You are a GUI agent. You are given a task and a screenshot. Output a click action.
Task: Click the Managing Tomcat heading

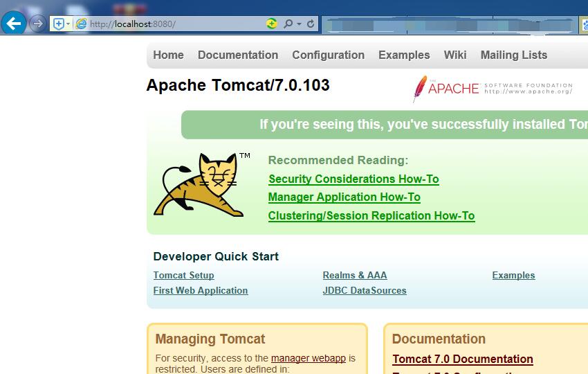click(x=210, y=339)
